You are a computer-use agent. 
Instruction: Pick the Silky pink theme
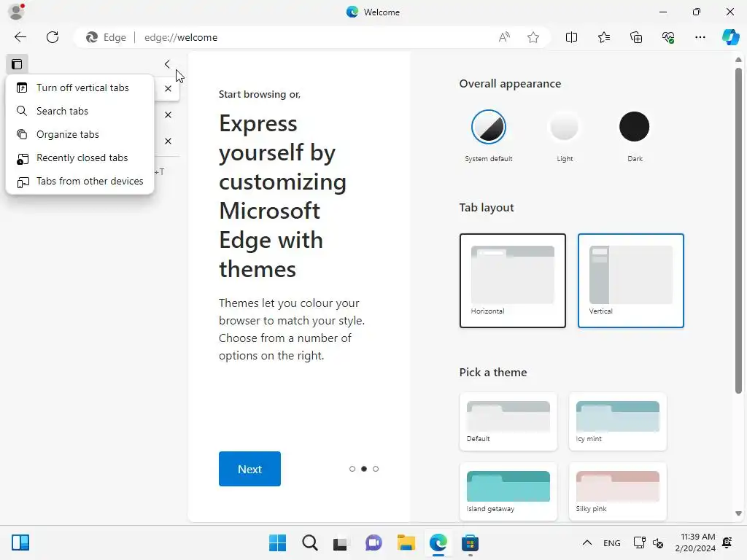click(617, 491)
